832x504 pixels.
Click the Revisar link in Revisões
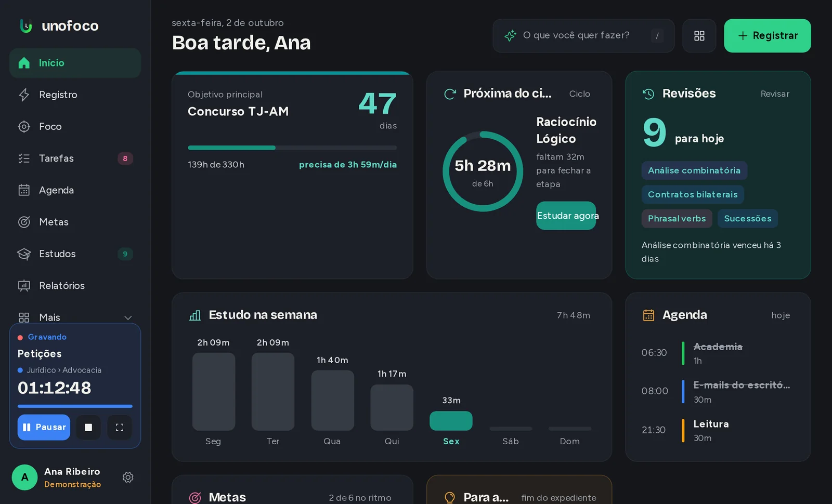click(x=775, y=94)
